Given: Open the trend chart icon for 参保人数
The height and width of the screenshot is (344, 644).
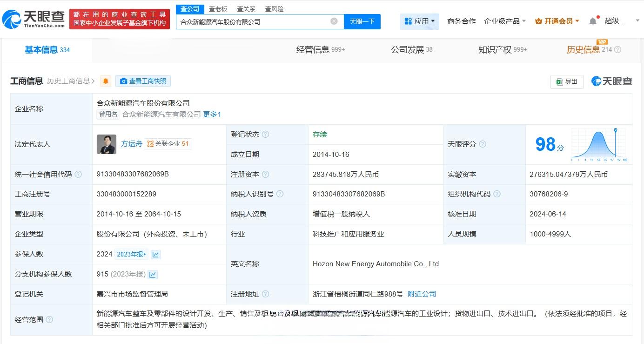Looking at the screenshot, I should click(x=155, y=254).
